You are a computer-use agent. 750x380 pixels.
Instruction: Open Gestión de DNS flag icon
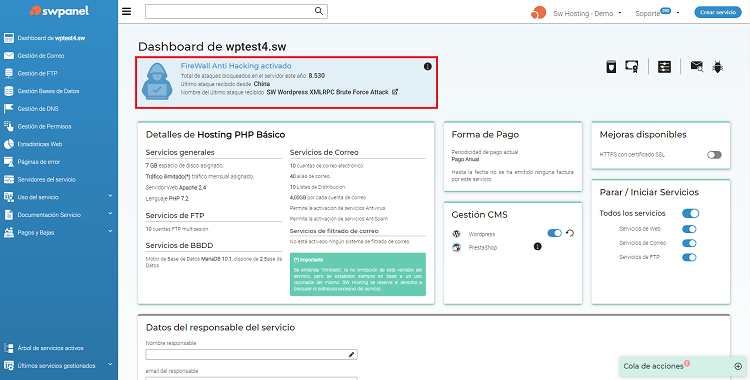9,109
